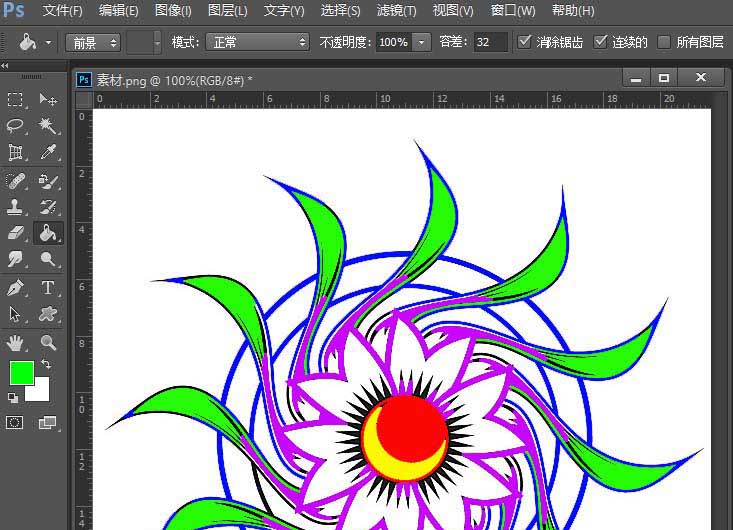Click the 容差 tolerance input field
Viewport: 733px width, 530px height.
click(x=490, y=42)
